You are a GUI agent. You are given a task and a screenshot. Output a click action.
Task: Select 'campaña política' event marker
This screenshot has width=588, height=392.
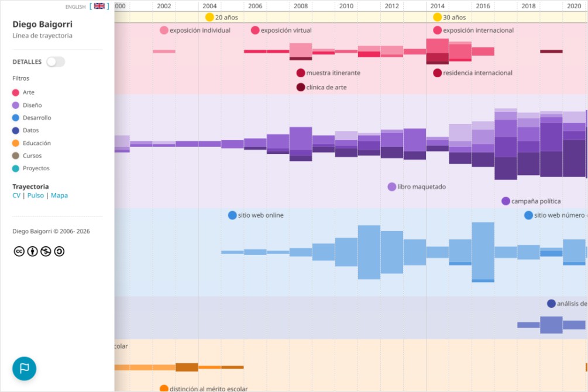click(x=506, y=201)
